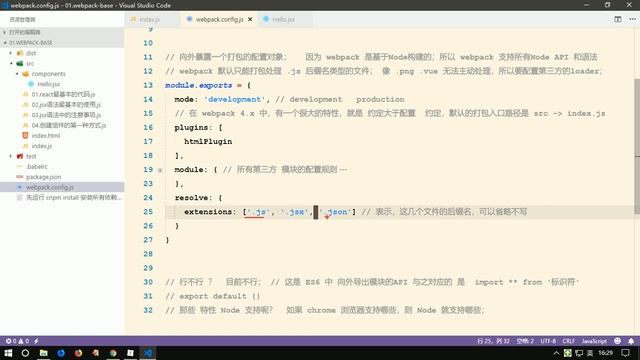Click the split editor icon
The image size is (640, 360).
[618, 19]
